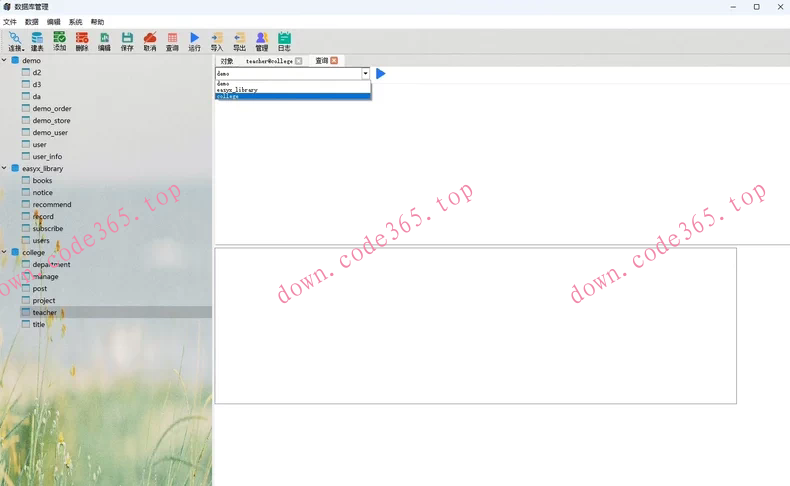Select the easyx_library database in the tree
The width and height of the screenshot is (790, 486).
(x=42, y=169)
